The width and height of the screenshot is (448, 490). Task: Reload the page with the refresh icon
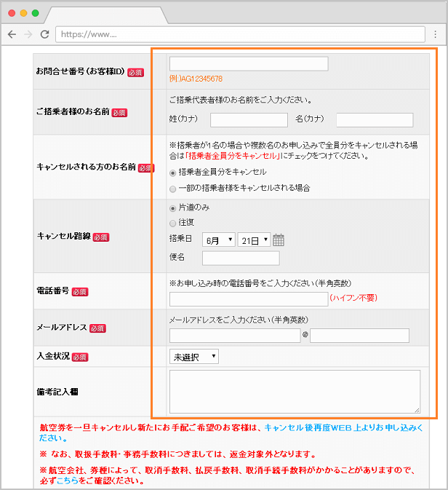[x=44, y=34]
